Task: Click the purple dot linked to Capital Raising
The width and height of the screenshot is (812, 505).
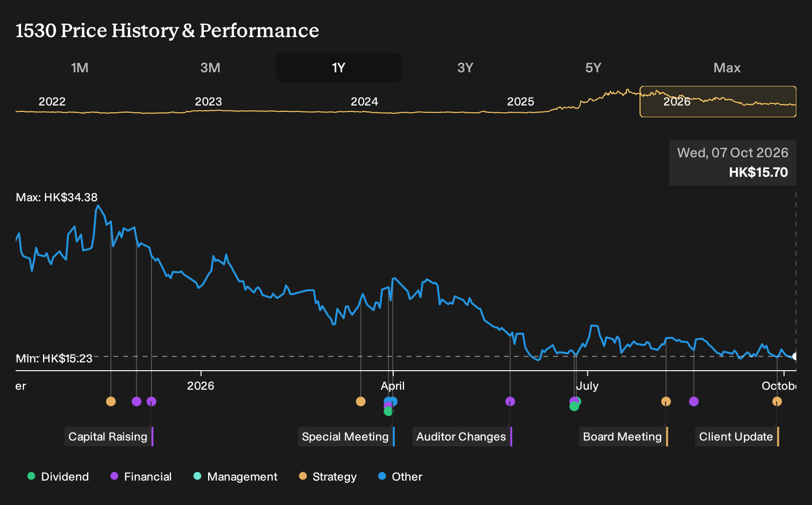Action: (151, 401)
